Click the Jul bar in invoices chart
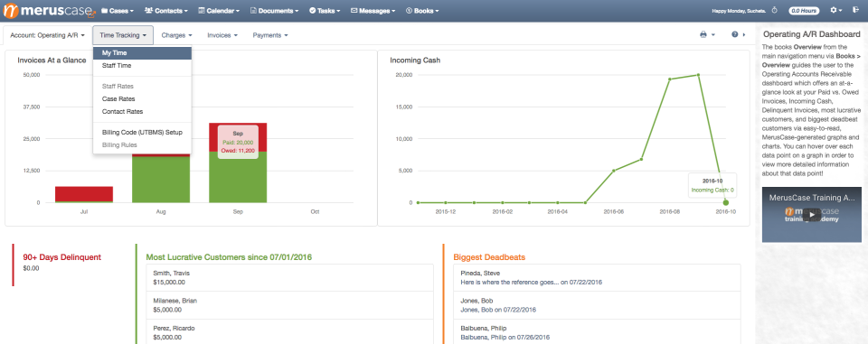868x344 pixels. [x=83, y=194]
